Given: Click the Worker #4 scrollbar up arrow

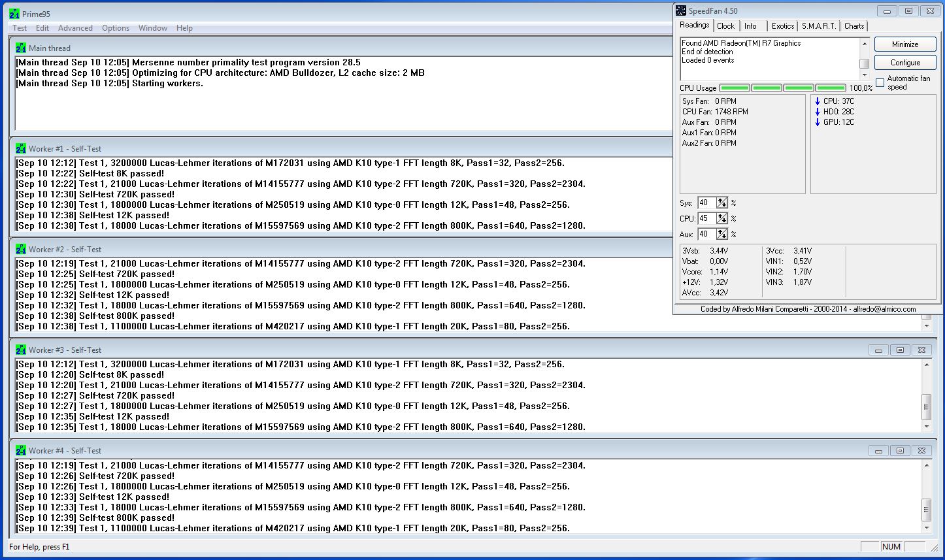Looking at the screenshot, I should (x=926, y=465).
